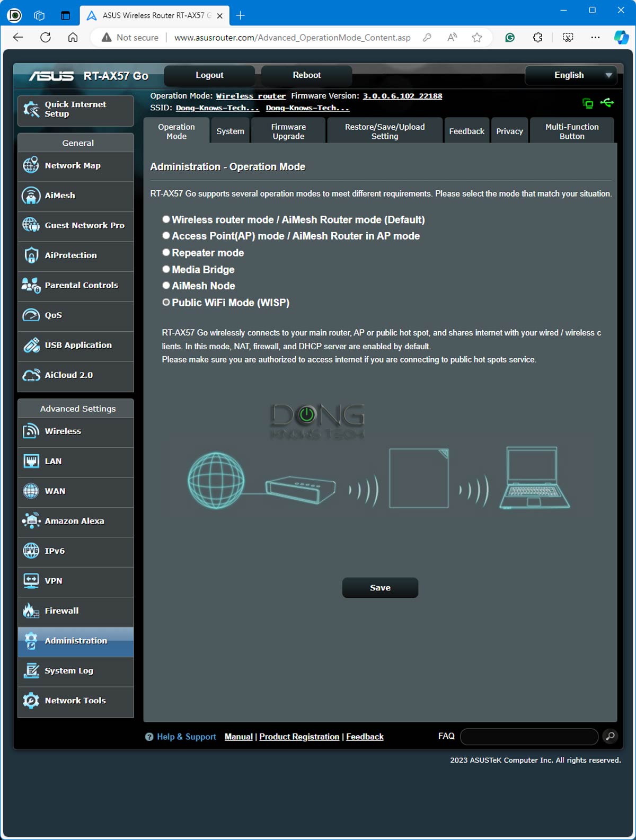
Task: Switch to the Privacy tab
Action: pos(509,131)
